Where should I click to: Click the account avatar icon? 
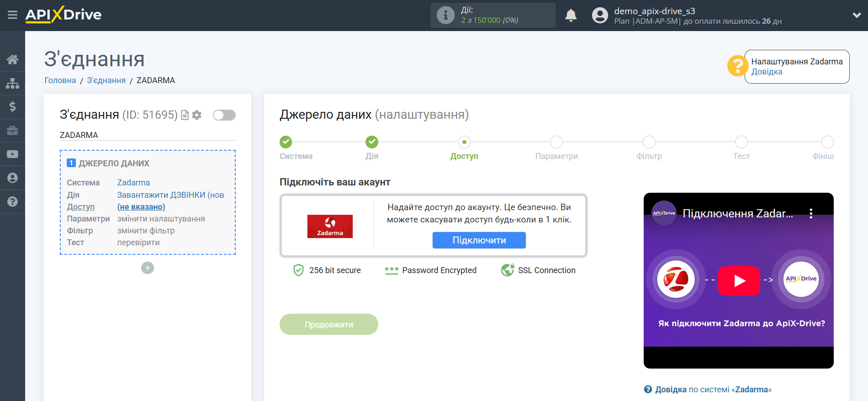[x=600, y=15]
